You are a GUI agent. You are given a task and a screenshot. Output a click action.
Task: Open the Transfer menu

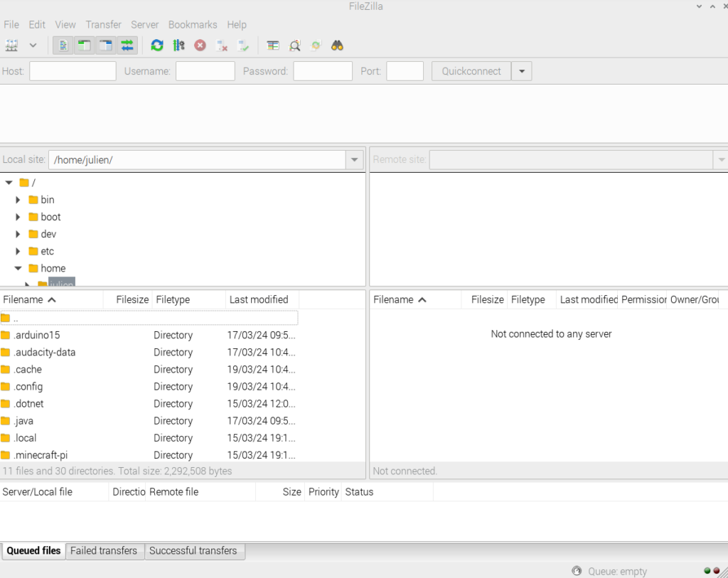(103, 25)
